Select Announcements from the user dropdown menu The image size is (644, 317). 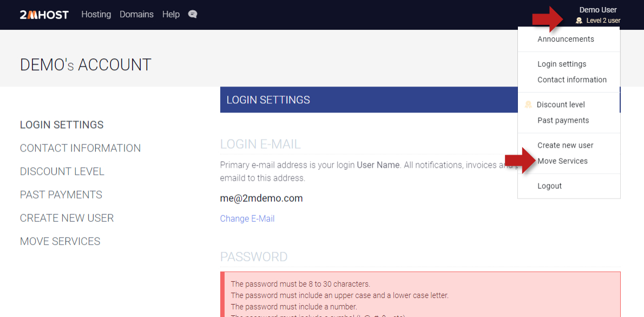pos(566,39)
